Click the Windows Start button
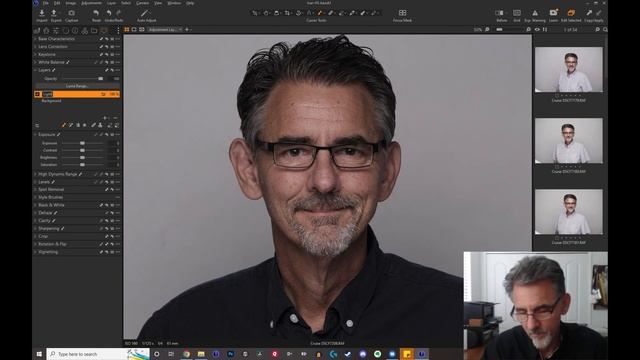The image size is (640, 360). pyautogui.click(x=39, y=354)
